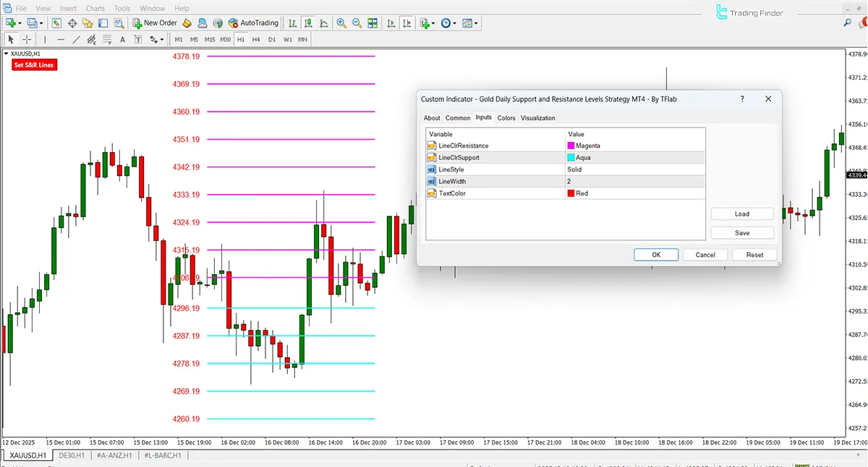Switch chart to Line chart mode
The width and height of the screenshot is (868, 467).
coord(323,22)
